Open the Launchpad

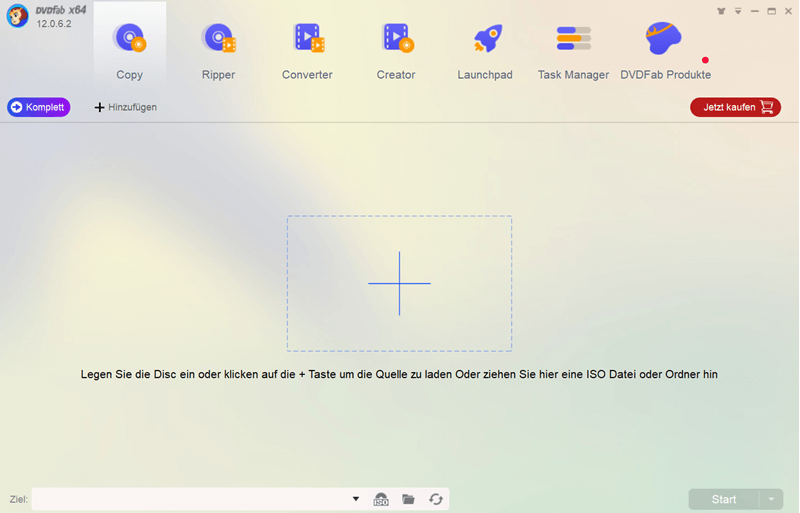pyautogui.click(x=485, y=51)
